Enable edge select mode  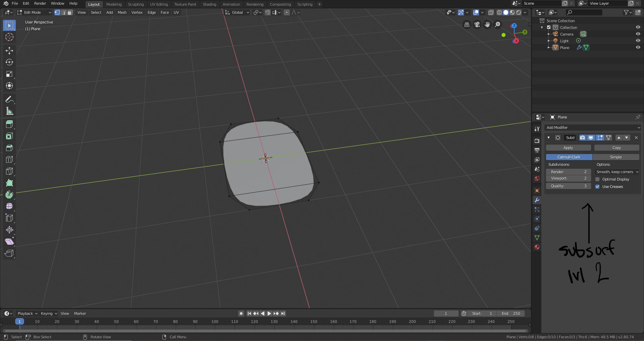coord(64,12)
